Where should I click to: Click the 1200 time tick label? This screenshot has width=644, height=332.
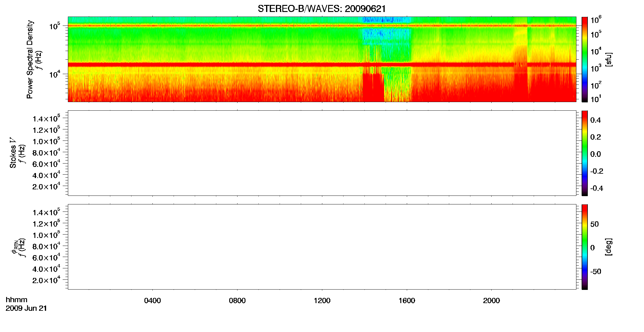click(x=322, y=301)
